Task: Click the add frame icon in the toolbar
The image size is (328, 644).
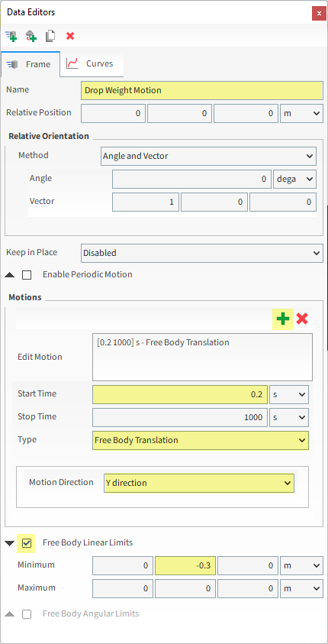Action: pyautogui.click(x=11, y=36)
